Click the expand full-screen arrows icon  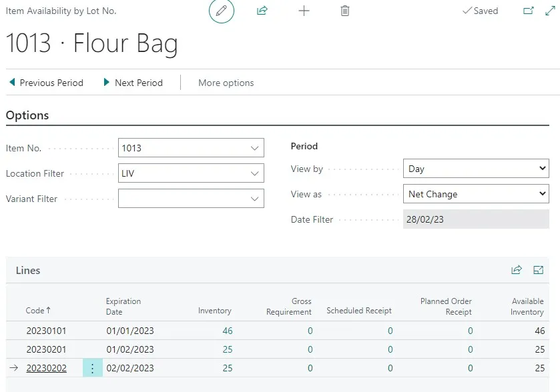point(550,11)
